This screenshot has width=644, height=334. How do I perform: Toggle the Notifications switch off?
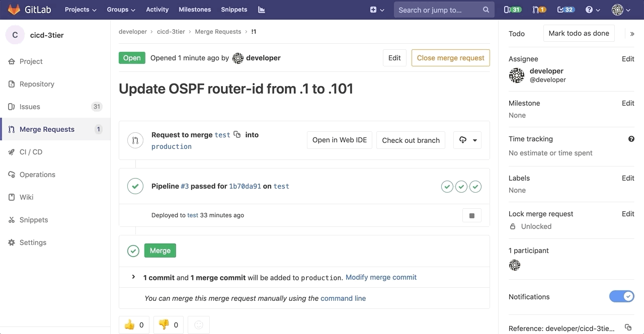(x=621, y=296)
